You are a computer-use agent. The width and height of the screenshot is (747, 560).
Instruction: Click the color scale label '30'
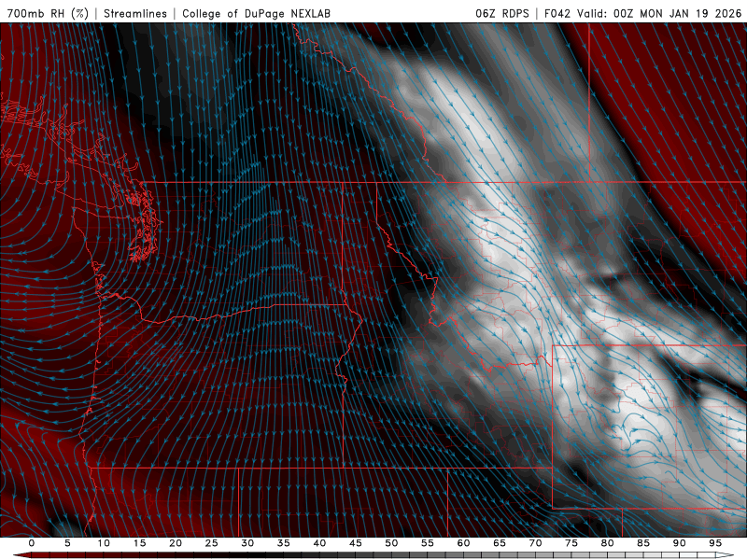coord(247,543)
